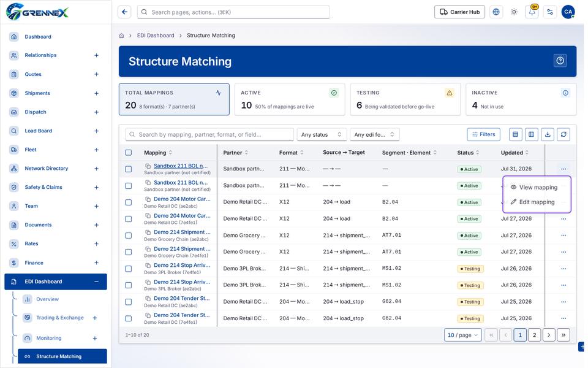This screenshot has width=588, height=368.
Task: Open the Carrier Hub button
Action: pos(459,12)
